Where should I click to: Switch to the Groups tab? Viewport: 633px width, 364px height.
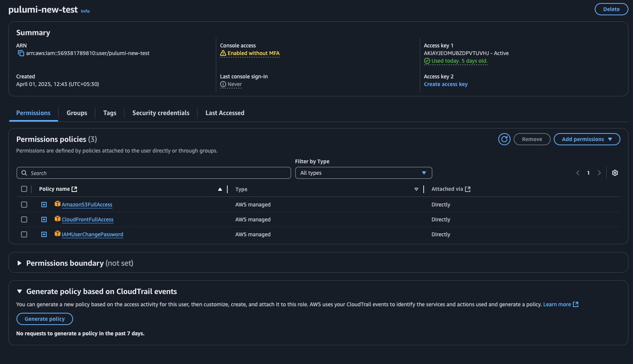click(77, 113)
